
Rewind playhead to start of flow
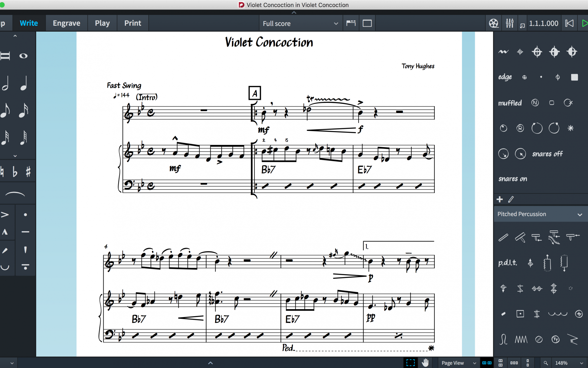pos(569,23)
